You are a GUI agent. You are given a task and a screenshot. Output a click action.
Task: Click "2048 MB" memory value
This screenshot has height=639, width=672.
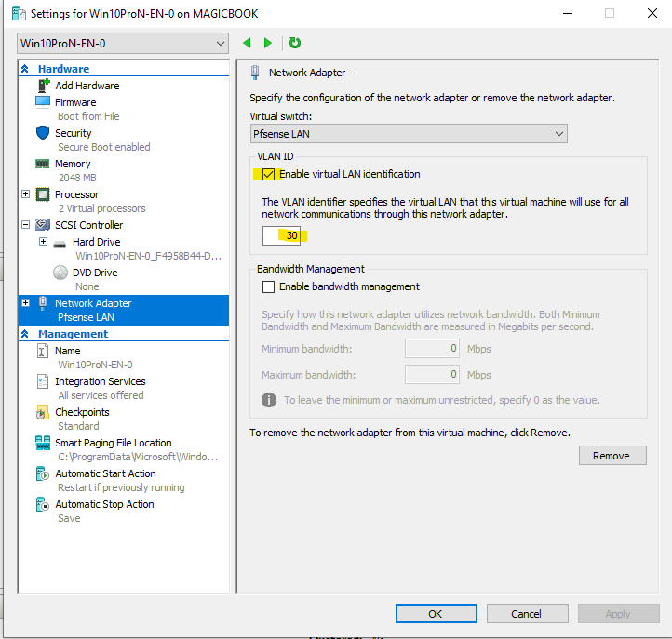pyautogui.click(x=77, y=178)
